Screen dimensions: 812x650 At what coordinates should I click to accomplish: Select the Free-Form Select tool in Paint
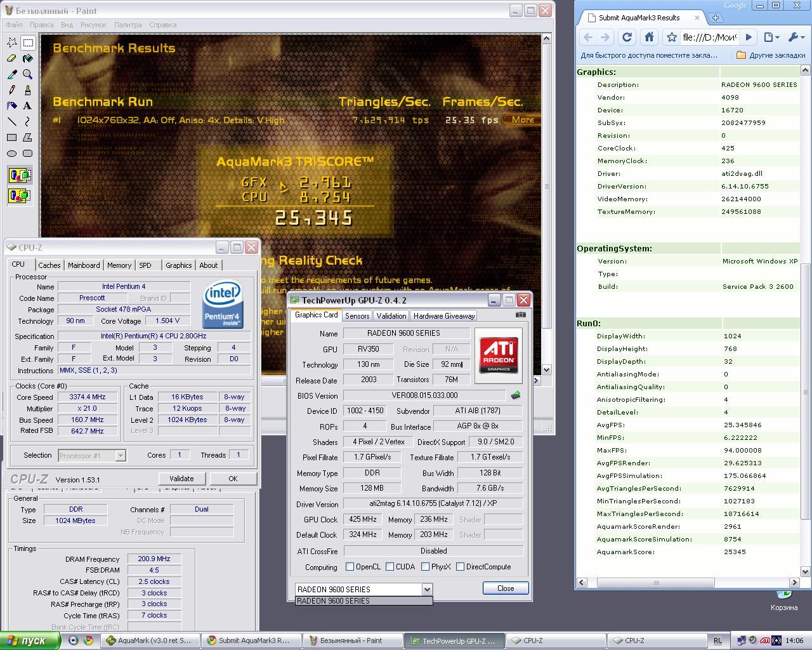[12, 43]
